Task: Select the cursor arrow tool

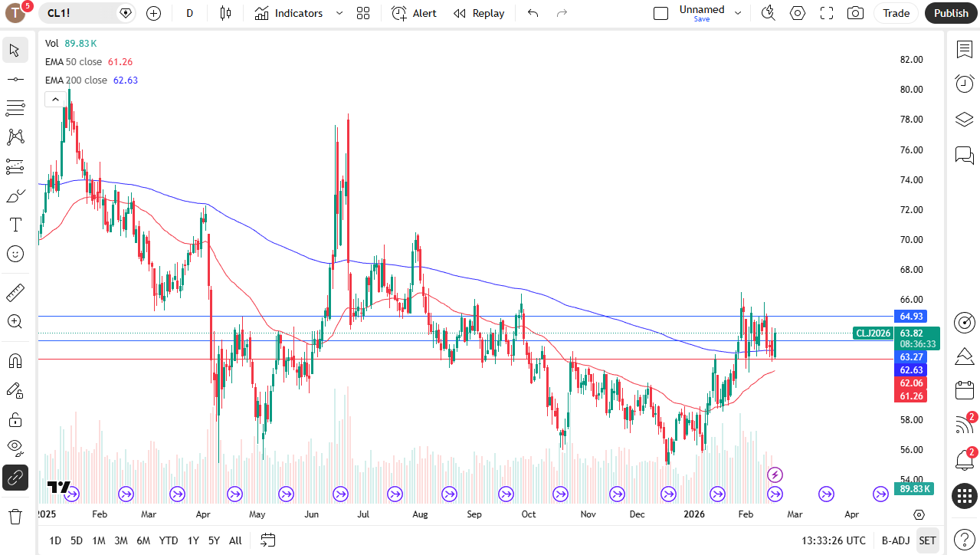Action: pyautogui.click(x=15, y=51)
